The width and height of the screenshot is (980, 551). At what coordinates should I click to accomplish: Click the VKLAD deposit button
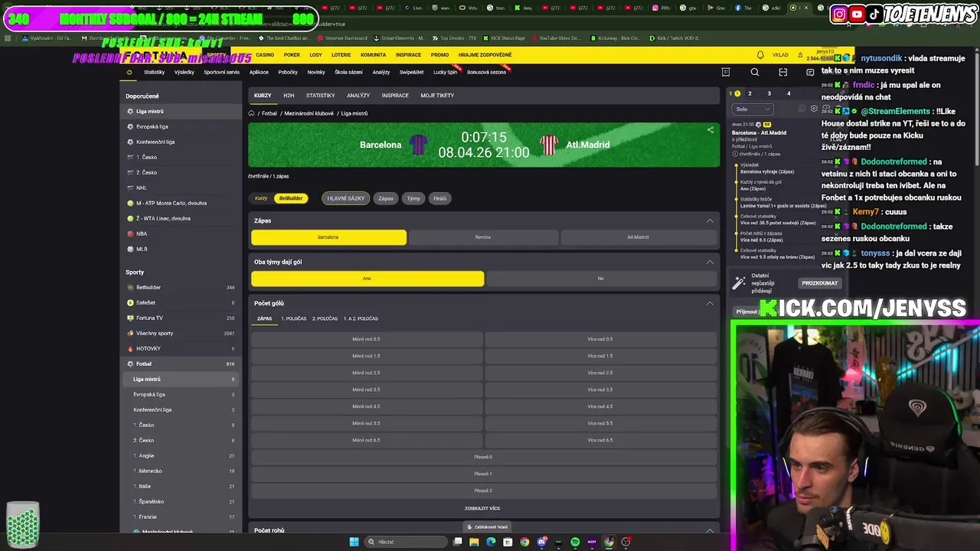click(780, 55)
